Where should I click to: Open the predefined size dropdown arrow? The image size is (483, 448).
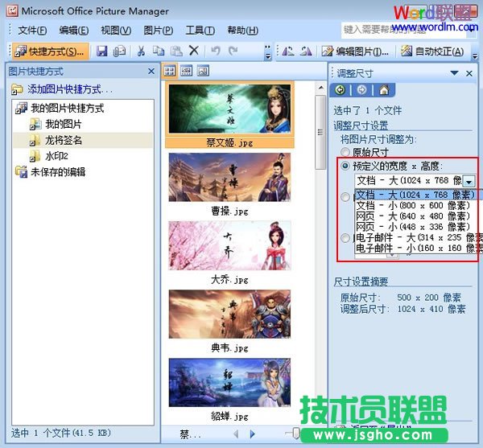tap(469, 182)
